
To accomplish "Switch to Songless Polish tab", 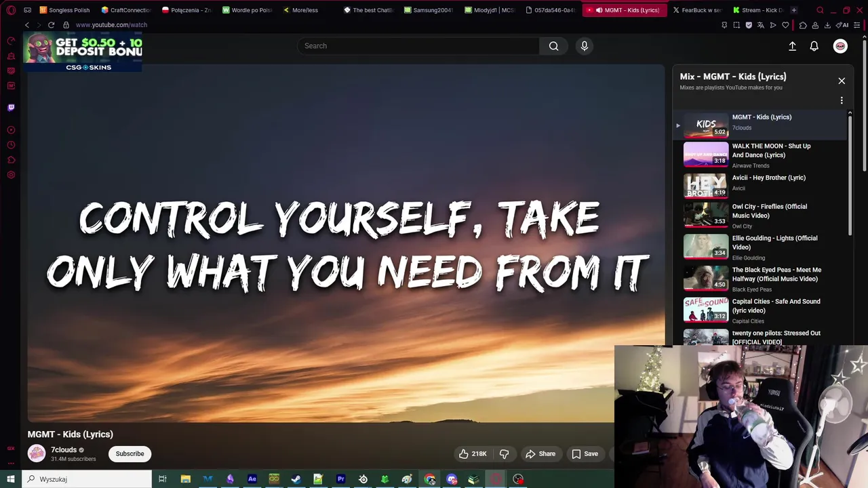I will pyautogui.click(x=64, y=10).
